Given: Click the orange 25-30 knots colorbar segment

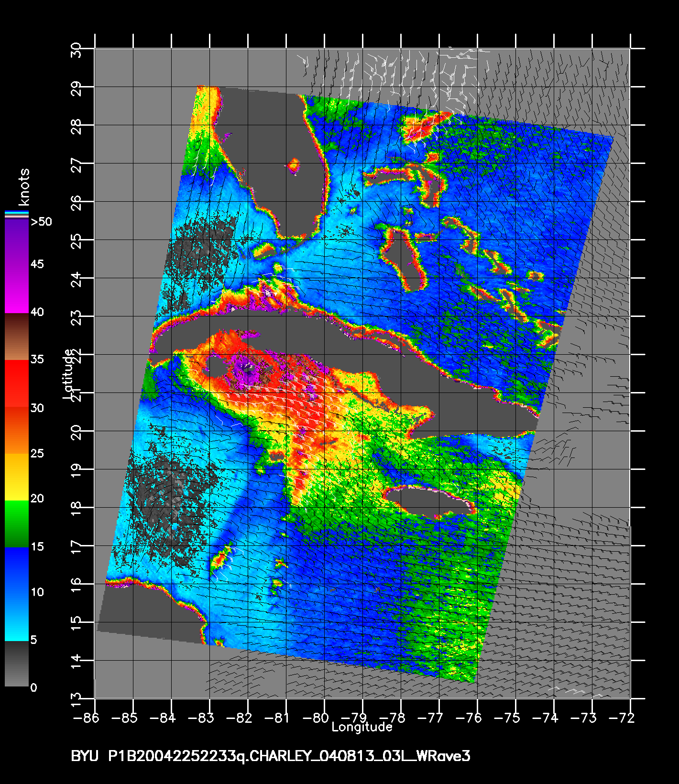Looking at the screenshot, I should click(x=17, y=430).
